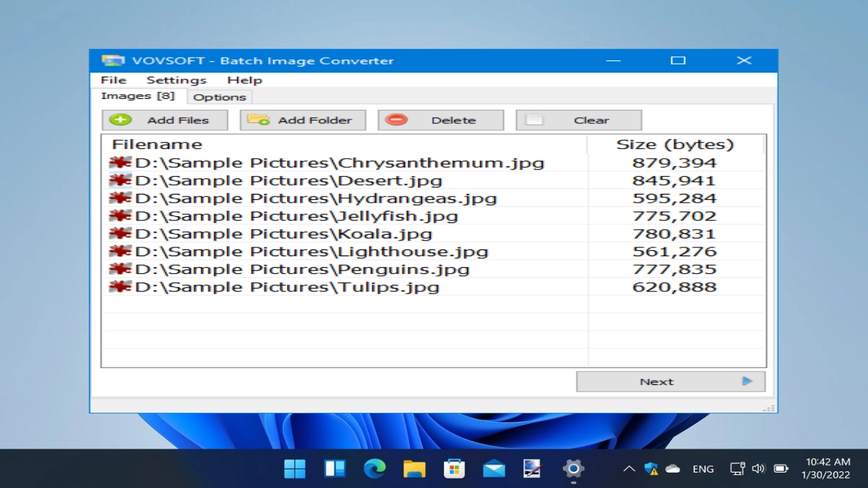Viewport: 868px width, 488px height.
Task: Select the Koala.jpg file row
Action: [433, 233]
